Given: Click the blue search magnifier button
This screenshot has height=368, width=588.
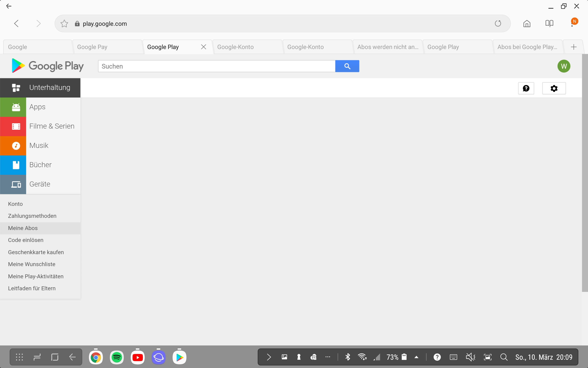Looking at the screenshot, I should [347, 66].
